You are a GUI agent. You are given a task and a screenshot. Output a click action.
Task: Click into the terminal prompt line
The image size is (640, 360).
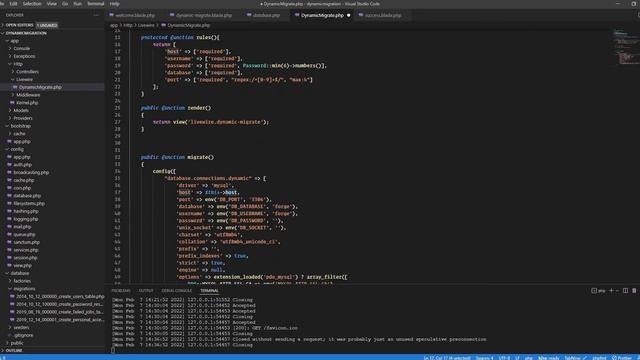tap(113, 350)
